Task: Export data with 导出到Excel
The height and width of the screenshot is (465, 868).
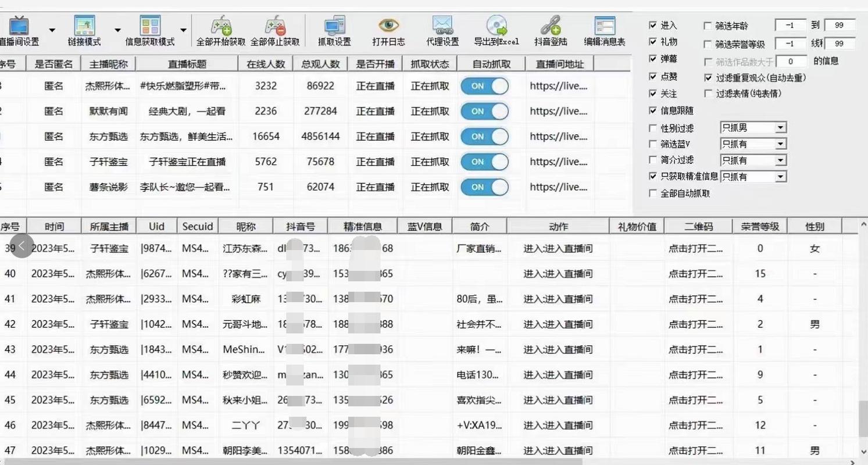Action: click(x=496, y=31)
